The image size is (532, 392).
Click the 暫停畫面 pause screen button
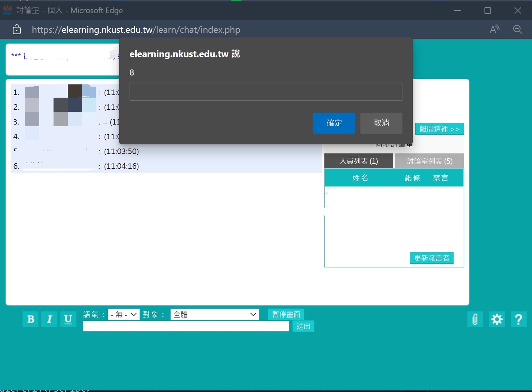click(x=286, y=314)
